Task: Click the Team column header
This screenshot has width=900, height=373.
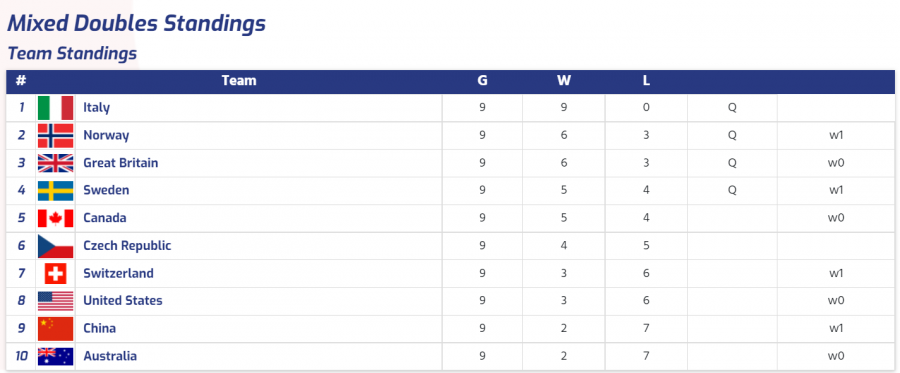Action: pos(239,81)
